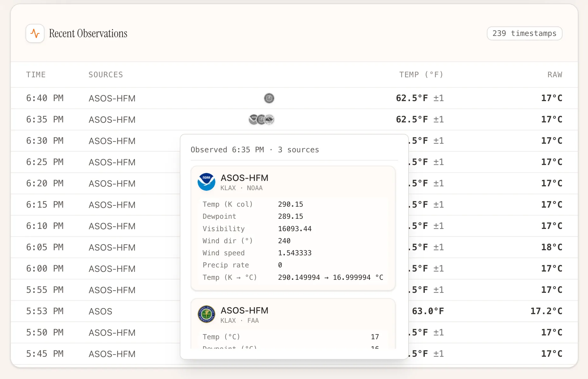Click the 239 timestamps badge
Image resolution: width=588 pixels, height=379 pixels.
524,33
